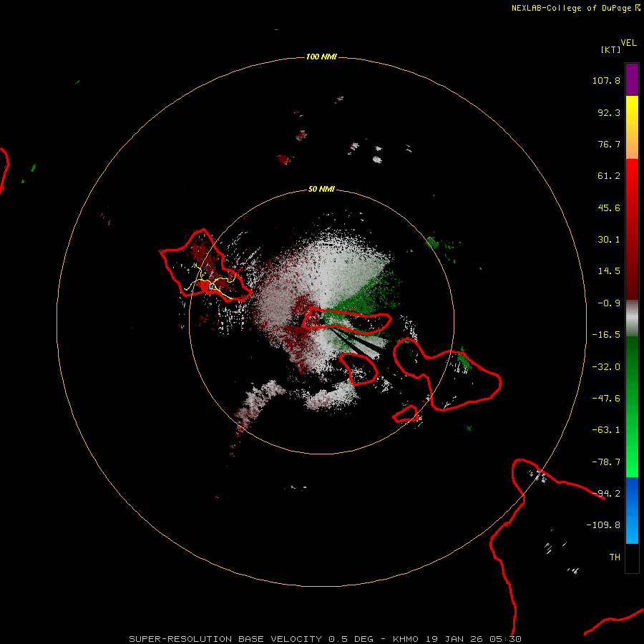Click the 107.8 velocity scale value
The width and height of the screenshot is (644, 644).
tap(606, 80)
